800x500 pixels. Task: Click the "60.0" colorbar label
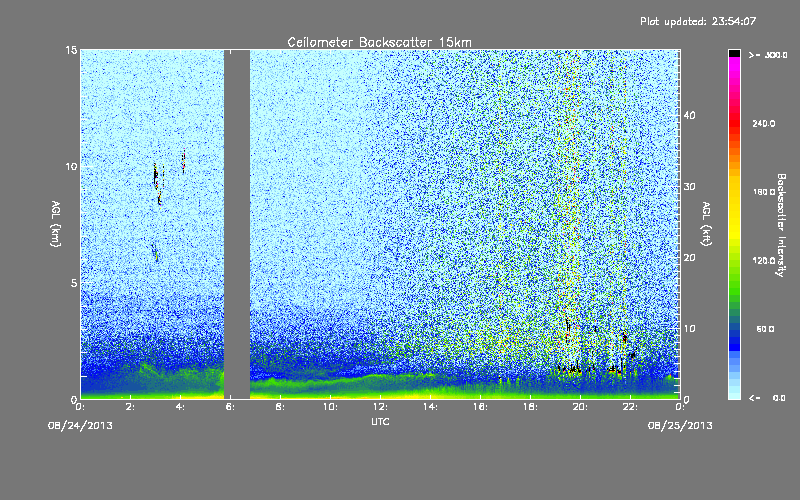click(x=765, y=330)
